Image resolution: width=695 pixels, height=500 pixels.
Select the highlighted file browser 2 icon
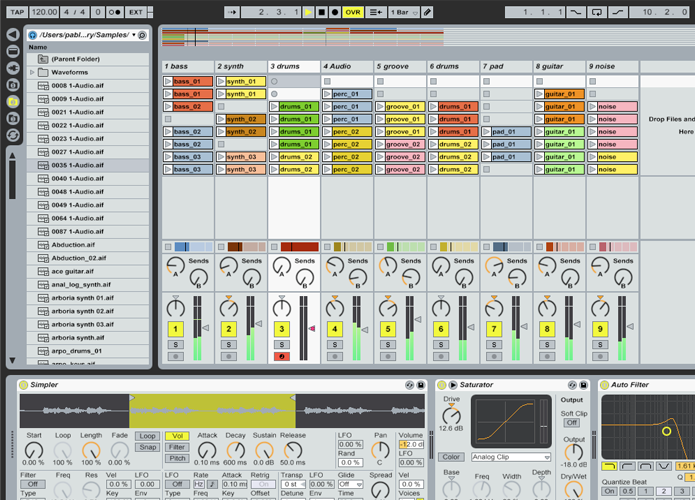pos(13,102)
